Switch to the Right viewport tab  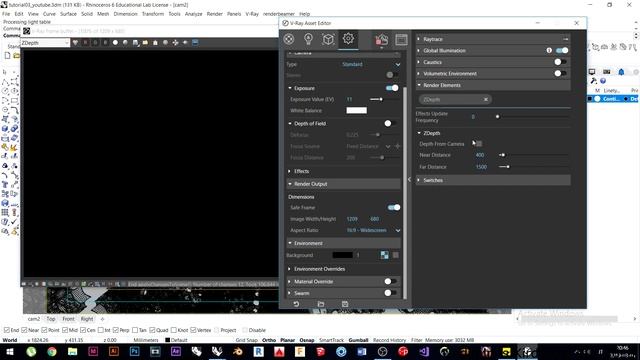pyautogui.click(x=87, y=319)
